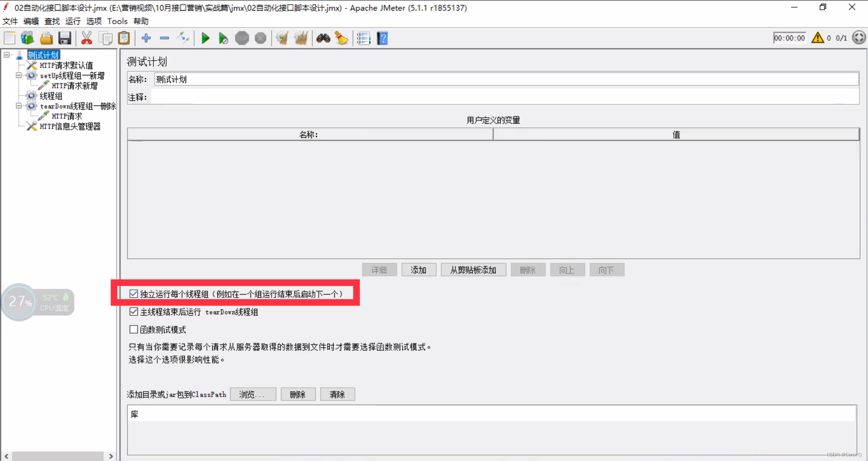
Task: Select tearDown线程组—删除 tree item
Action: click(78, 106)
